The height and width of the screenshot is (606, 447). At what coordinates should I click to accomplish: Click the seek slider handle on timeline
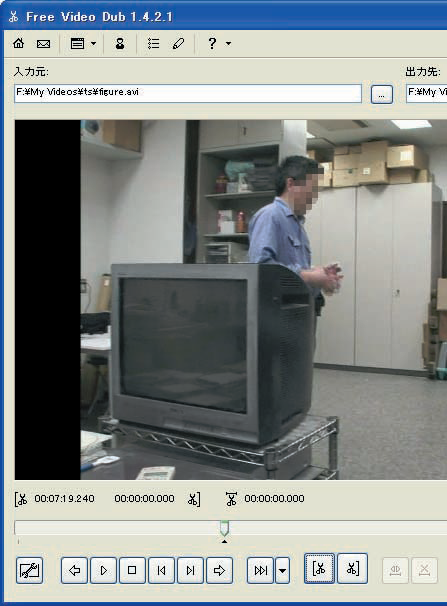(x=224, y=528)
